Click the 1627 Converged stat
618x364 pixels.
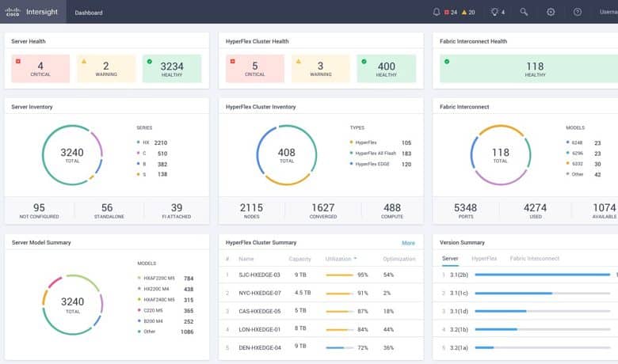coord(322,210)
